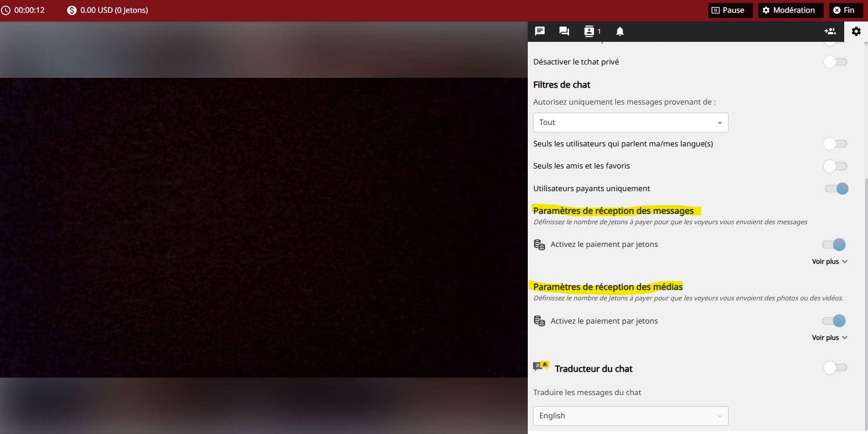This screenshot has width=868, height=434.
Task: Expand Voir plus under media reception settings
Action: coord(830,338)
